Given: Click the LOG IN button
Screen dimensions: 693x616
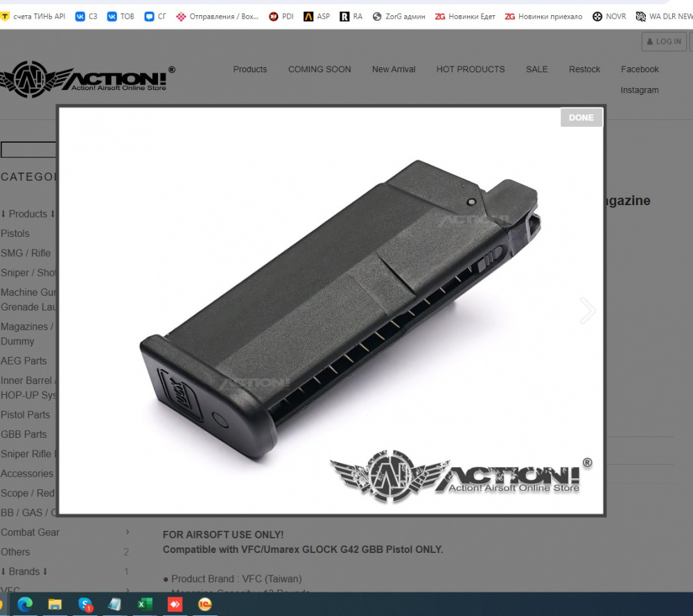Looking at the screenshot, I should (x=664, y=42).
